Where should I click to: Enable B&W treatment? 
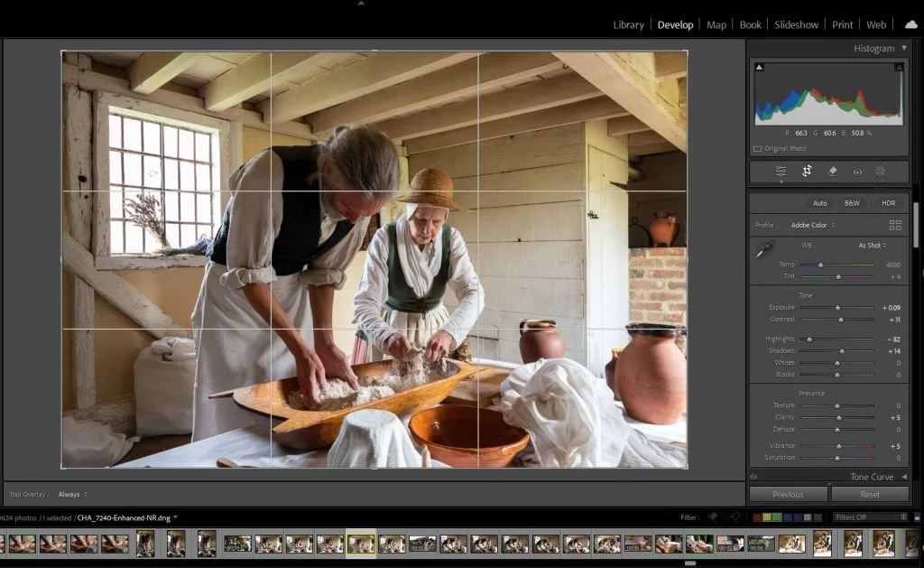click(851, 203)
